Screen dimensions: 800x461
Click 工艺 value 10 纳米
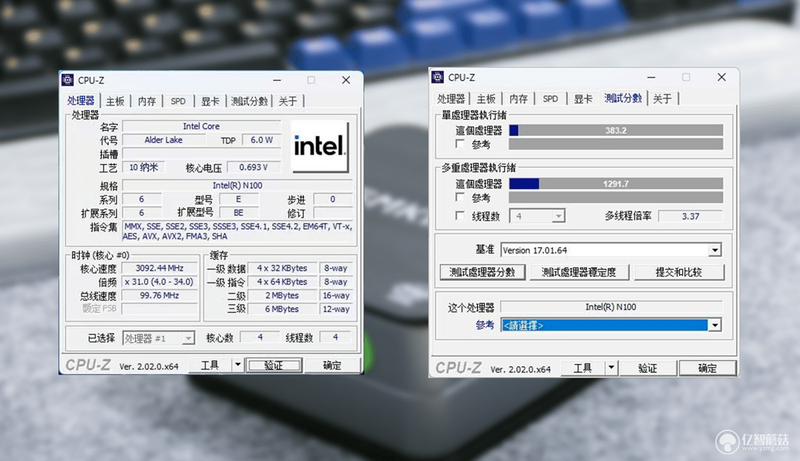pos(143,167)
